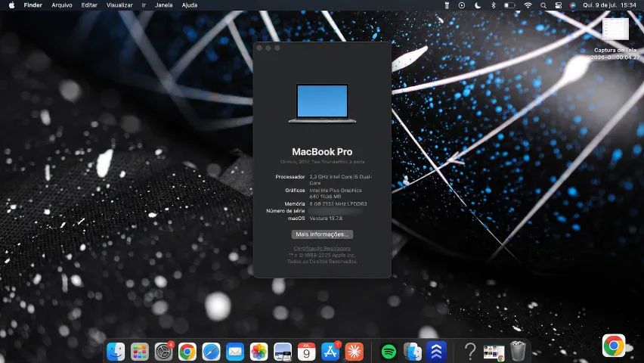Image resolution: width=644 pixels, height=363 pixels.
Task: Open the Janela menu
Action: point(163,5)
